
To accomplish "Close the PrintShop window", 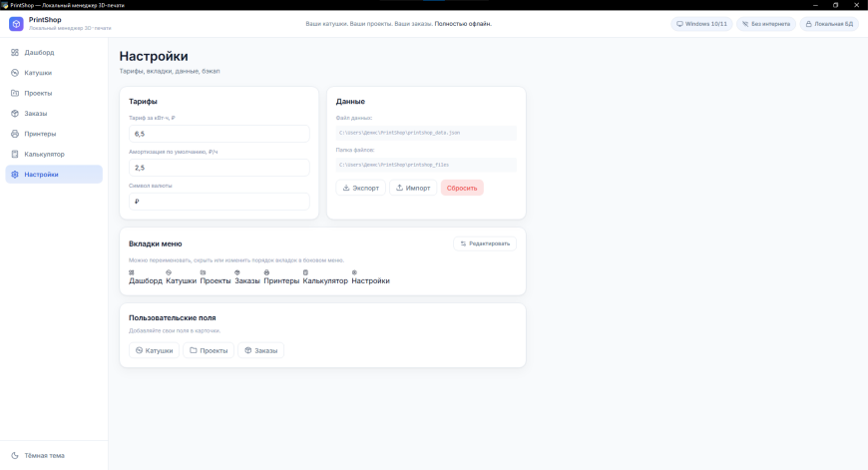I will tap(856, 5).
